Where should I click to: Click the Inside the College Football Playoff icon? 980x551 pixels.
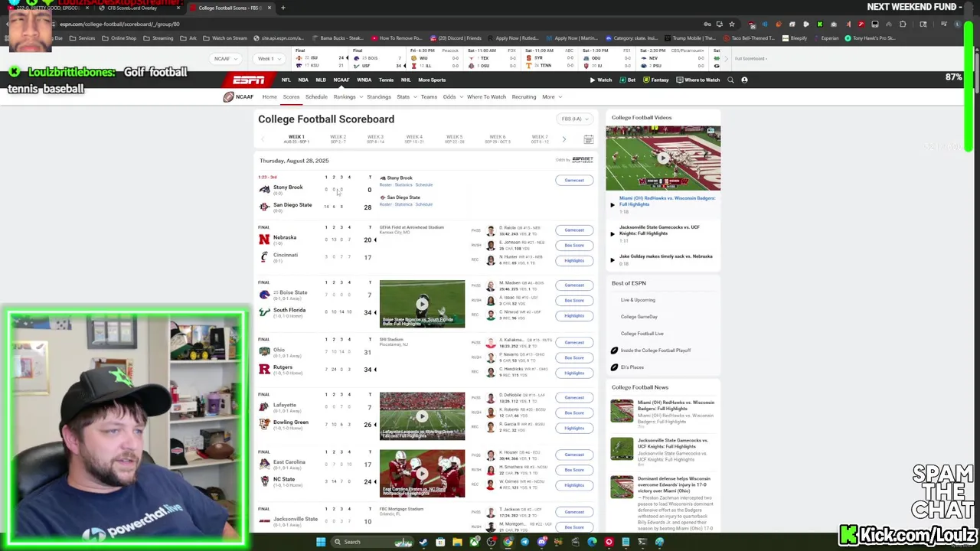(x=614, y=350)
